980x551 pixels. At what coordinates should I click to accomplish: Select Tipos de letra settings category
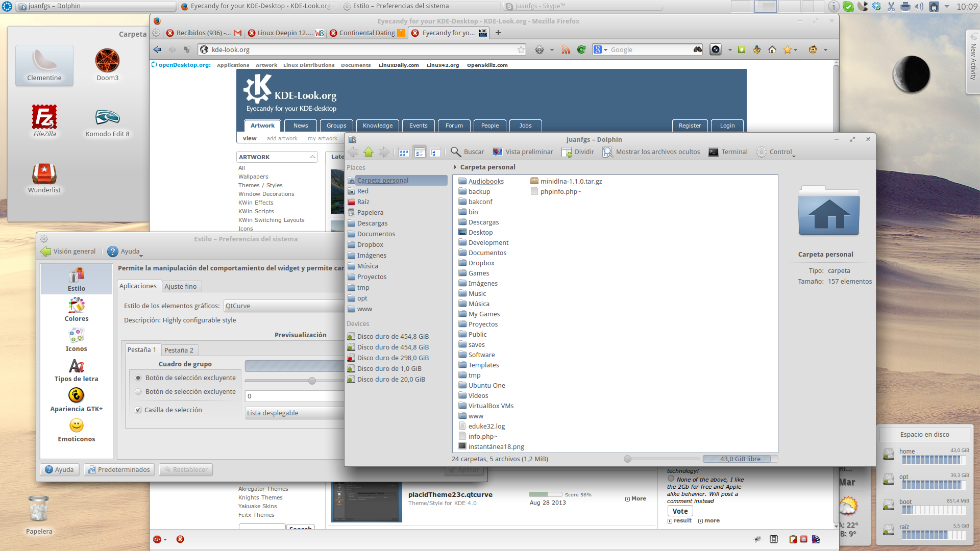[x=77, y=370]
